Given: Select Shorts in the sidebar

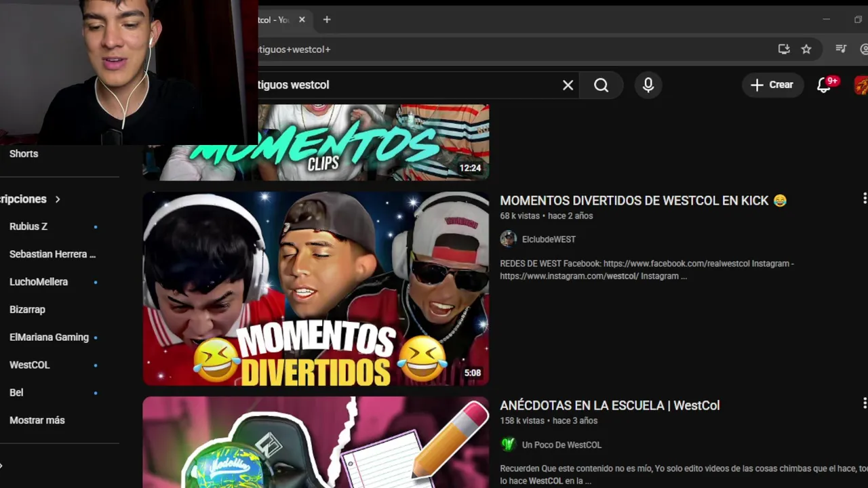Looking at the screenshot, I should point(24,154).
